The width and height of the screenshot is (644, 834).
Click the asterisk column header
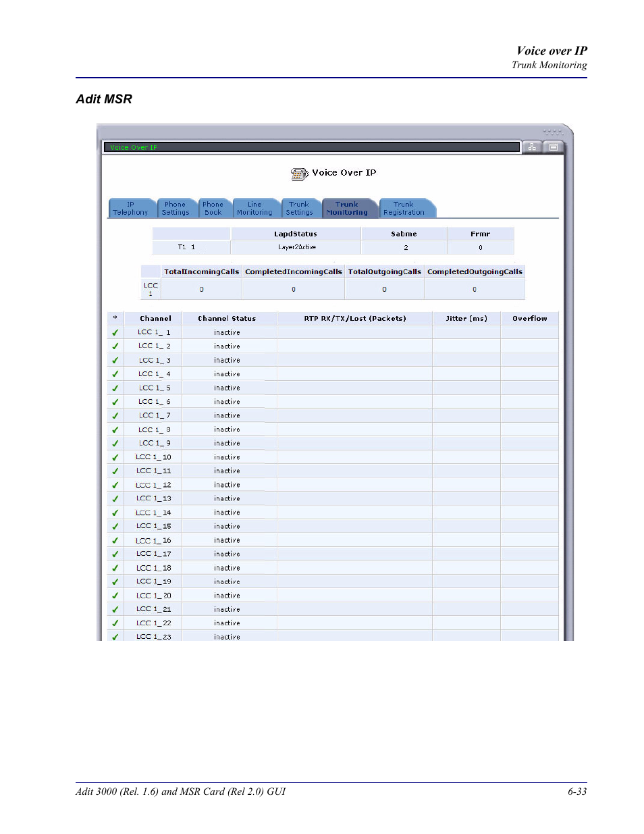coord(115,317)
